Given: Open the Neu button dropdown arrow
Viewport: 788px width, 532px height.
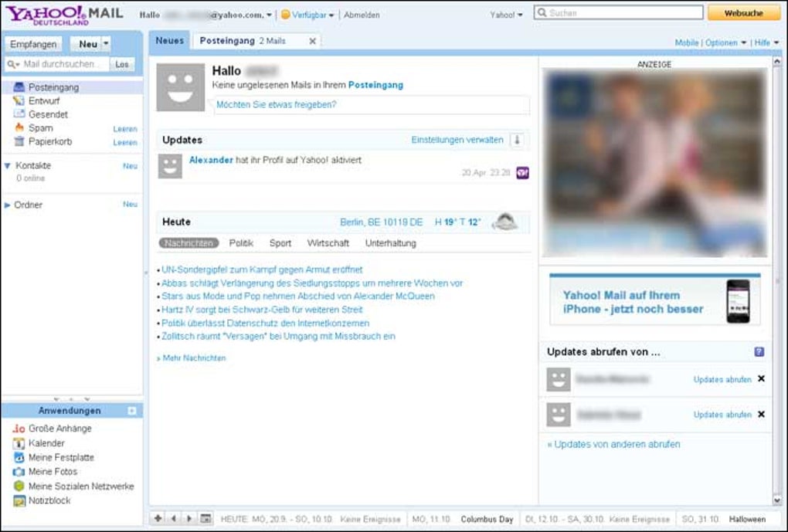Looking at the screenshot, I should coord(106,44).
